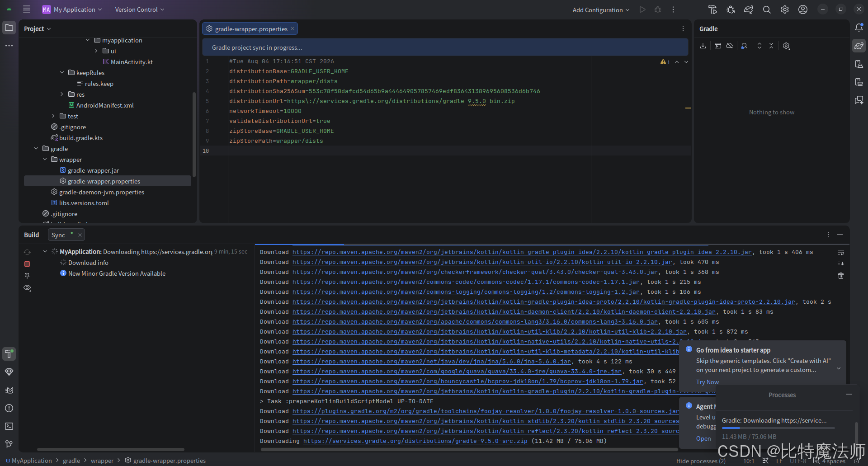Click Gradle panel build tool settings icon
The image size is (868, 466).
787,46
